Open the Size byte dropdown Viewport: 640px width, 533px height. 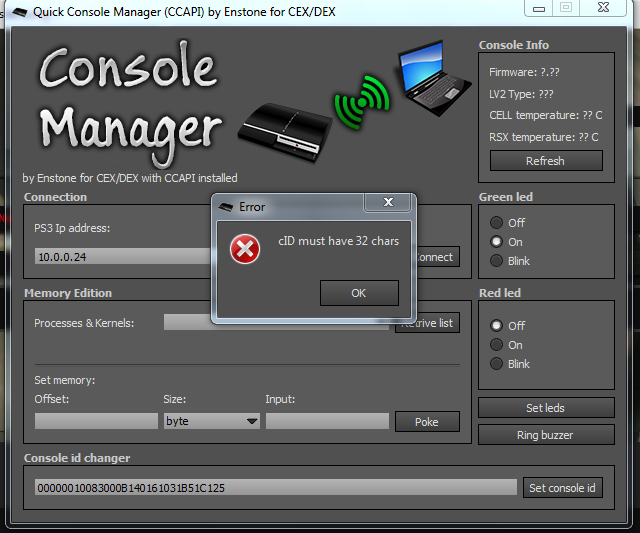pyautogui.click(x=211, y=421)
